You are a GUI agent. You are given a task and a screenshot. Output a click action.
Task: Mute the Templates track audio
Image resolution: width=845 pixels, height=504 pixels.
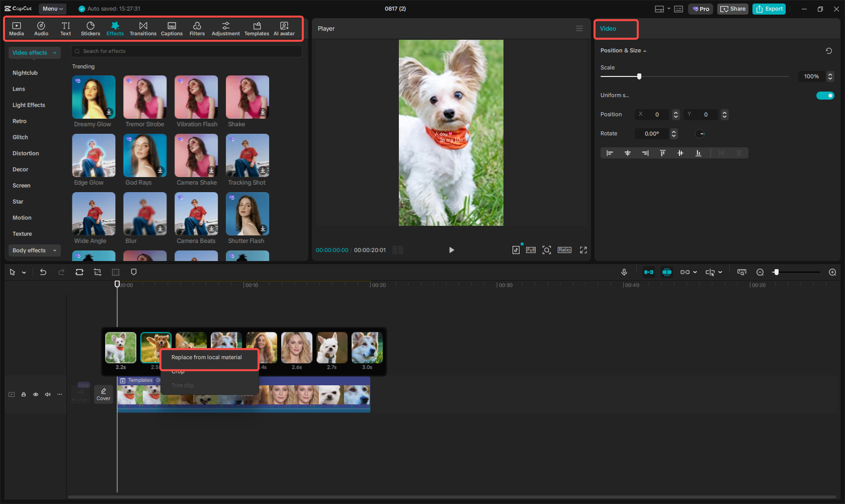pyautogui.click(x=48, y=394)
